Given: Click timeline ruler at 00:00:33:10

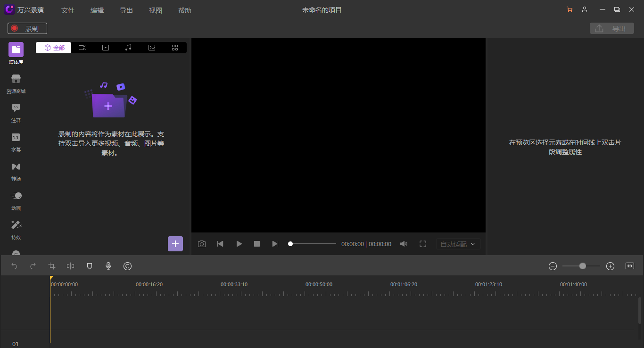Looking at the screenshot, I should click(234, 284).
